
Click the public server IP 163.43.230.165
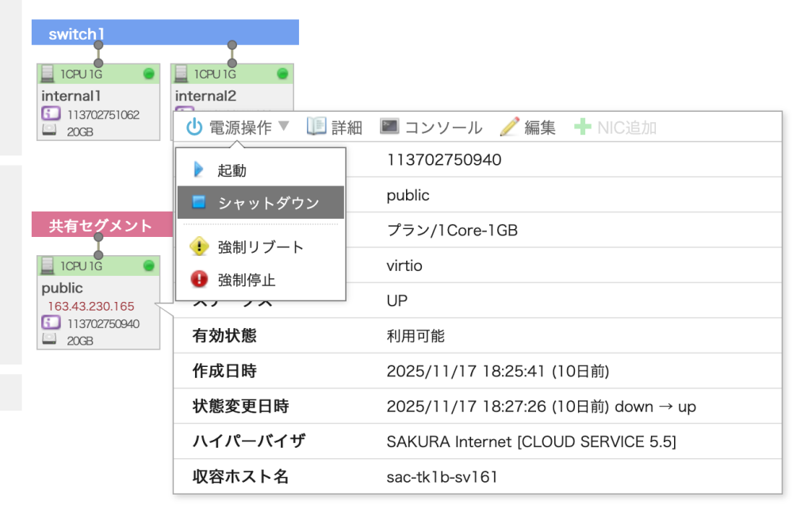click(x=91, y=306)
